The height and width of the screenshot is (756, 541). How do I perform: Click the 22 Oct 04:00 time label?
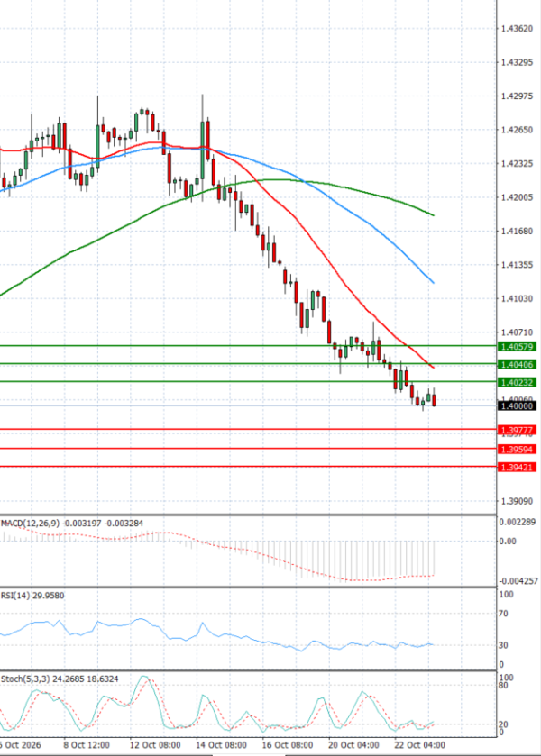419,745
